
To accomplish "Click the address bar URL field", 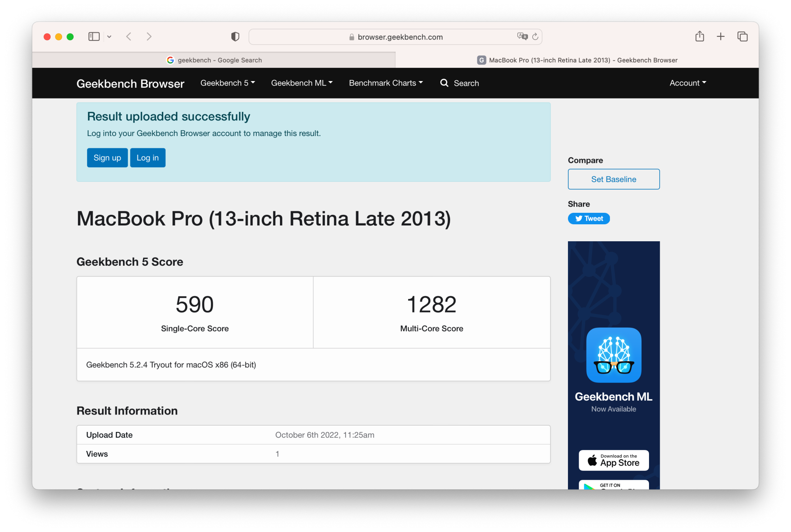I will (395, 37).
